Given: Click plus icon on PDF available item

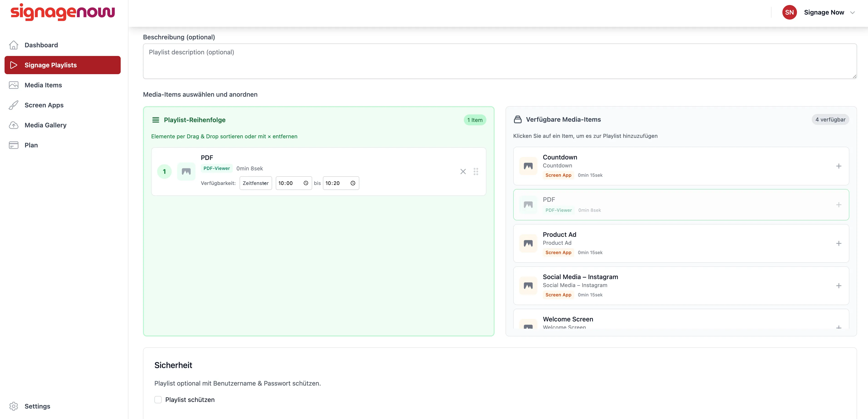Looking at the screenshot, I should 839,205.
